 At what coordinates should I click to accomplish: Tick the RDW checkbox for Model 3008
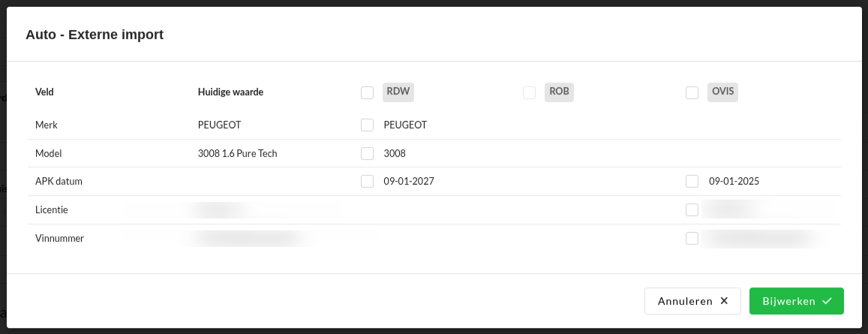pos(367,154)
